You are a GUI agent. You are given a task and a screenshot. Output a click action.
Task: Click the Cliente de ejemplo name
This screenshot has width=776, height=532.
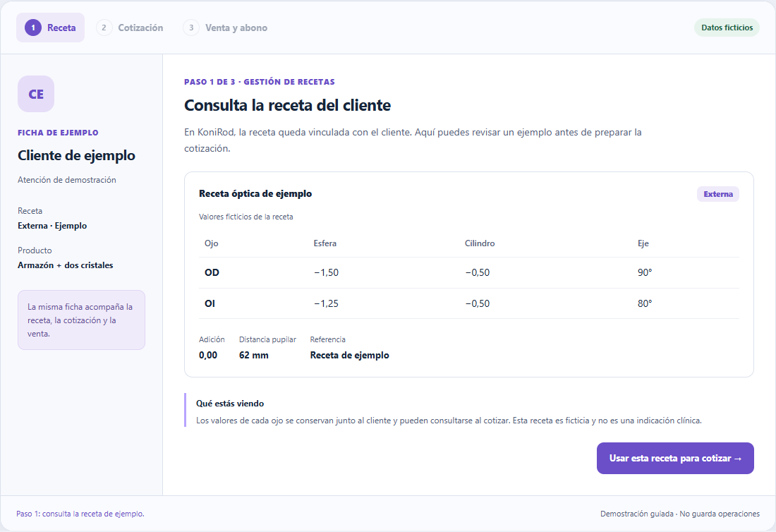click(77, 155)
